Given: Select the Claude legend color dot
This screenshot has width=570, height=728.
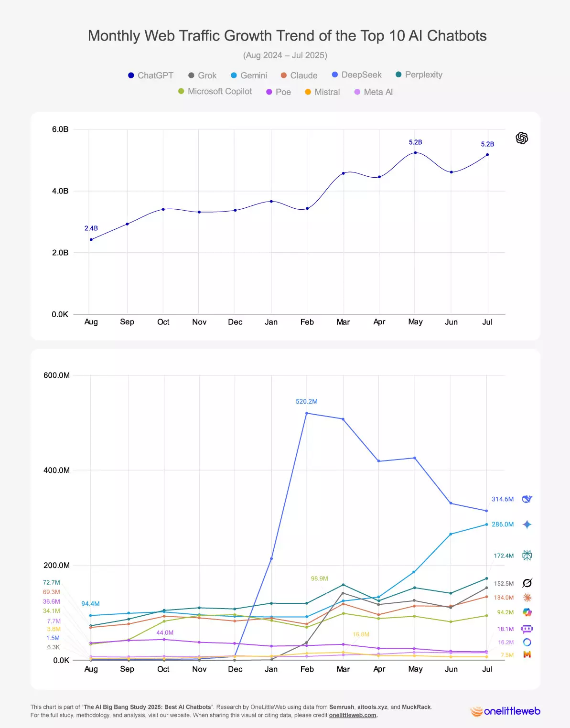Looking at the screenshot, I should [x=283, y=75].
